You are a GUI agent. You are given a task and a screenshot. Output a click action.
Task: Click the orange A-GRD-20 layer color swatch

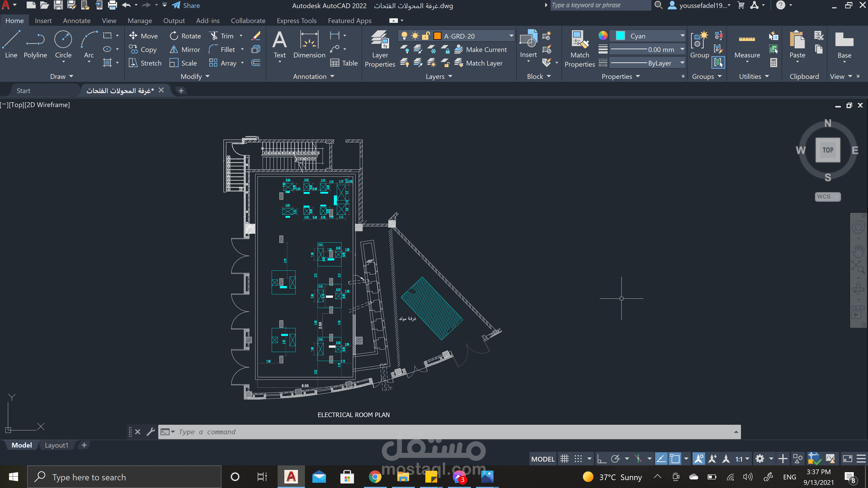coord(437,36)
